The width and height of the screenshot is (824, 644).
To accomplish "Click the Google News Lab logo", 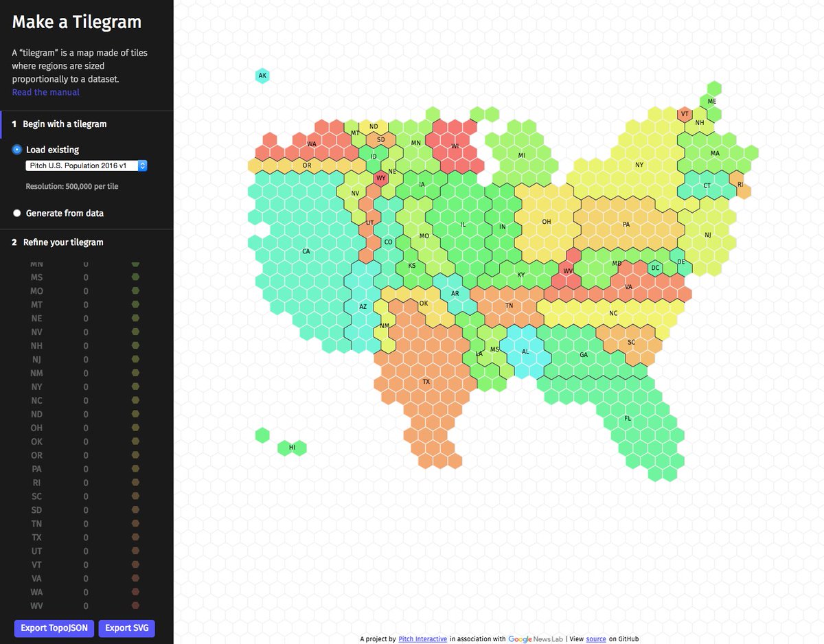I will click(536, 639).
